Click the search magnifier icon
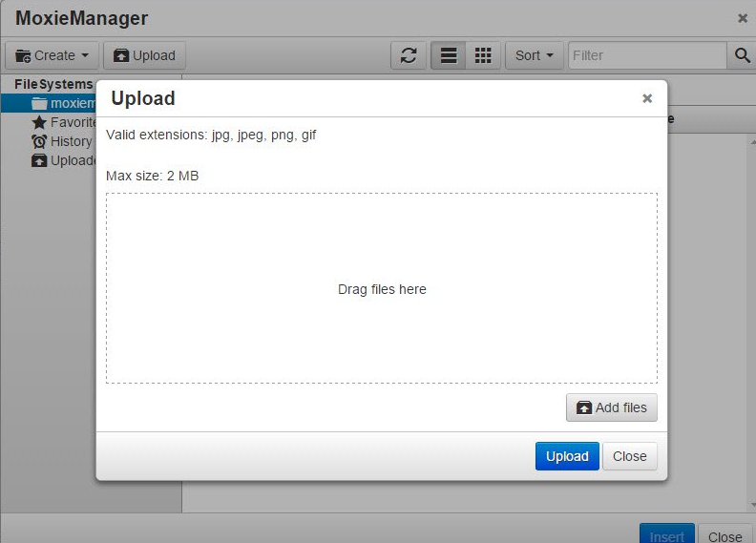Viewport: 756px width, 543px height. 742,55
